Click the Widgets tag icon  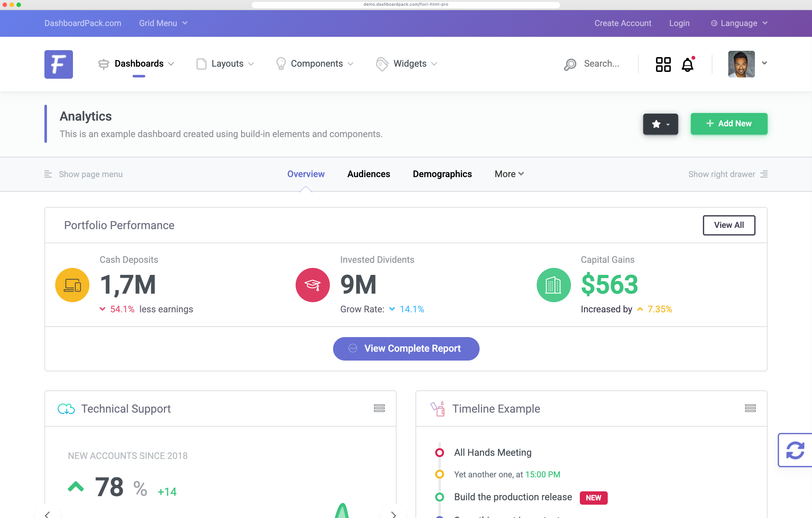tap(382, 64)
